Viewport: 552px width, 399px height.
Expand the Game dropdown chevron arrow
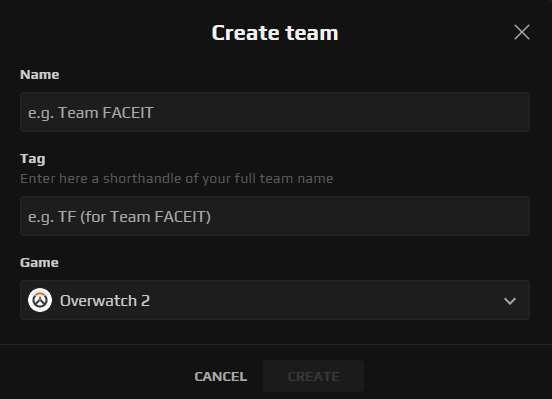click(510, 301)
